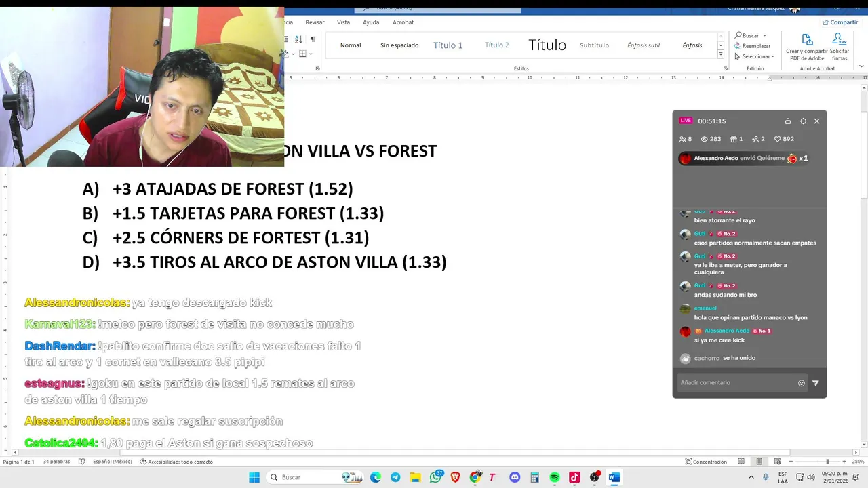Click the taskbar Buscar search box
868x488 pixels.
tap(315, 477)
